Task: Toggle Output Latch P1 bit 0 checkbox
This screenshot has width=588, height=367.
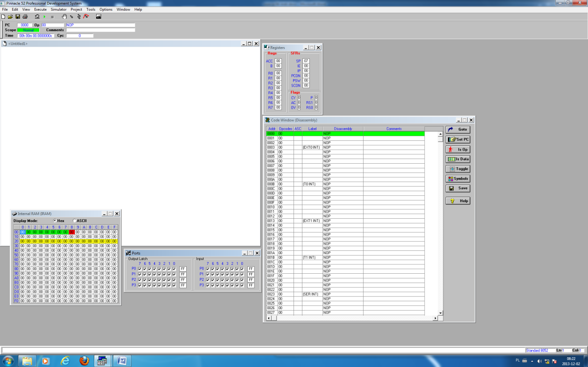Action: click(174, 274)
